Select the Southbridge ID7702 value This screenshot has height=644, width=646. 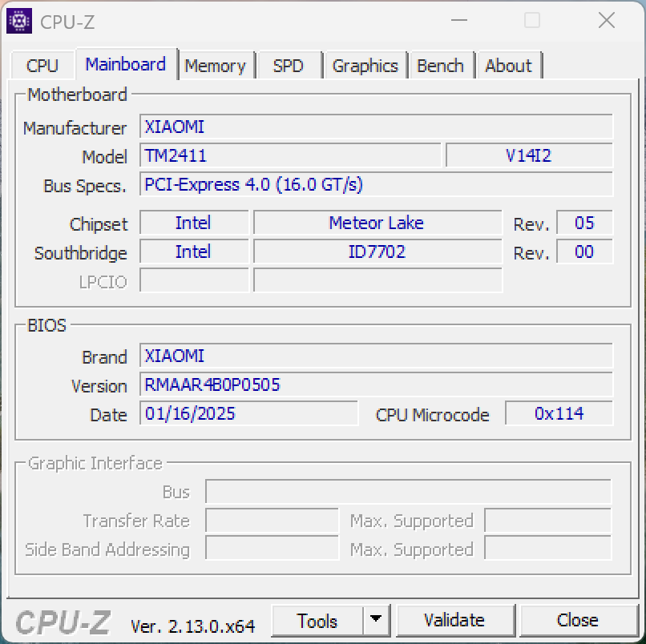378,252
